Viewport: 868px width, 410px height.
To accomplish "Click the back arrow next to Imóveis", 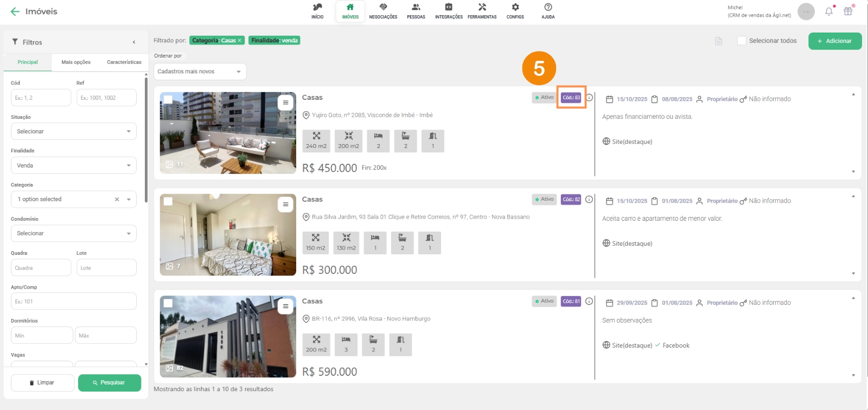I will [x=15, y=11].
